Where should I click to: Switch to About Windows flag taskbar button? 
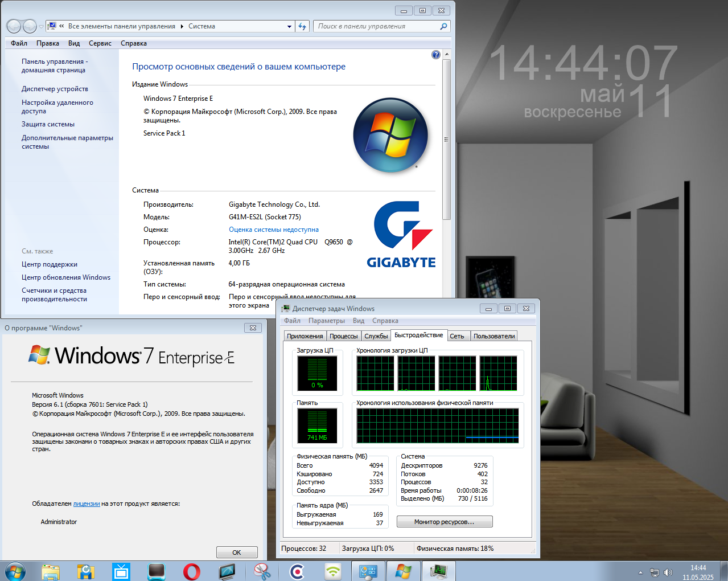[x=404, y=571]
